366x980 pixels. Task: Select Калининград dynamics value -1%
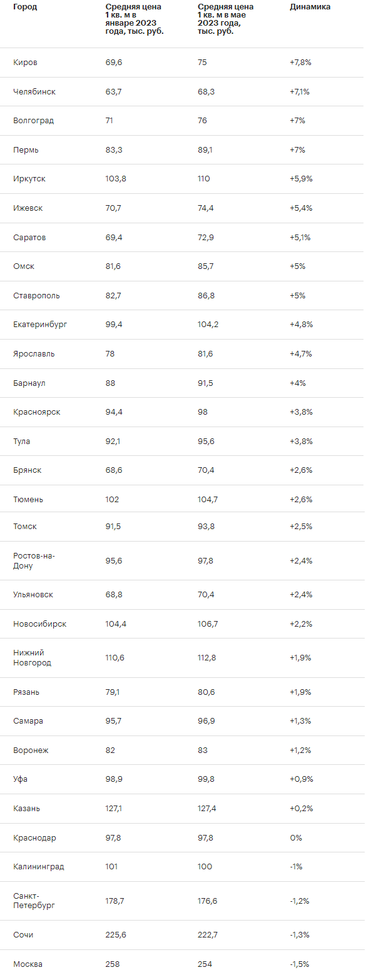click(x=297, y=867)
